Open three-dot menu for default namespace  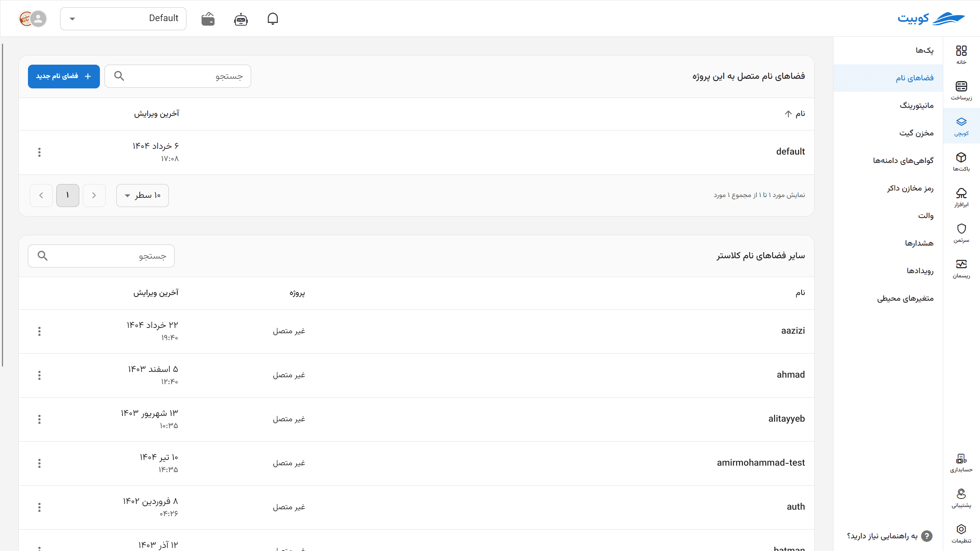(39, 152)
